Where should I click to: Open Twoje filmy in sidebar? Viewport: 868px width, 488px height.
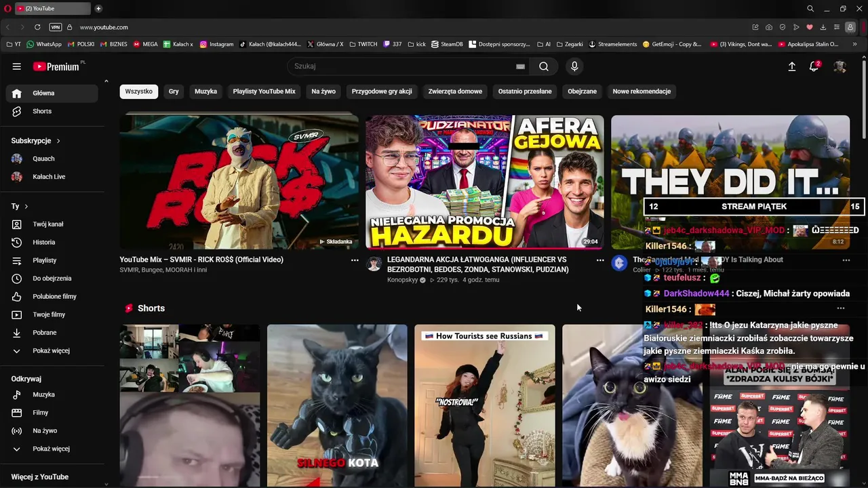click(x=52, y=314)
